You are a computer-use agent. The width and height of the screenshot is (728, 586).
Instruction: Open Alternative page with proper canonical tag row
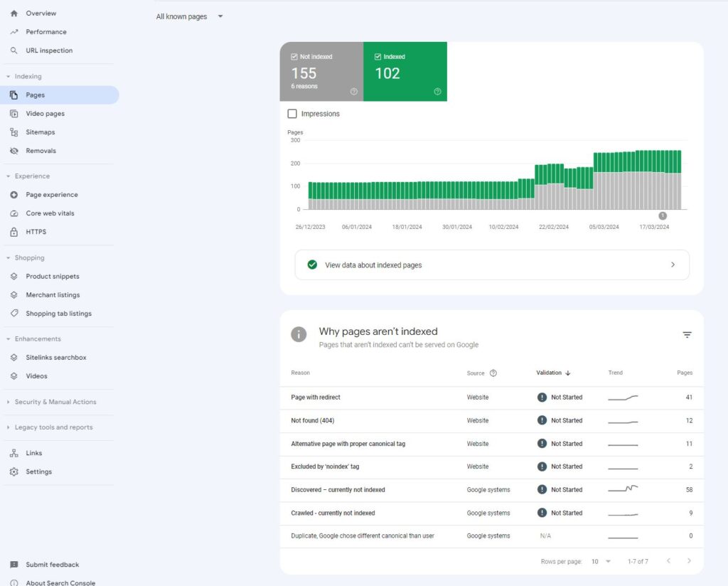pyautogui.click(x=492, y=444)
